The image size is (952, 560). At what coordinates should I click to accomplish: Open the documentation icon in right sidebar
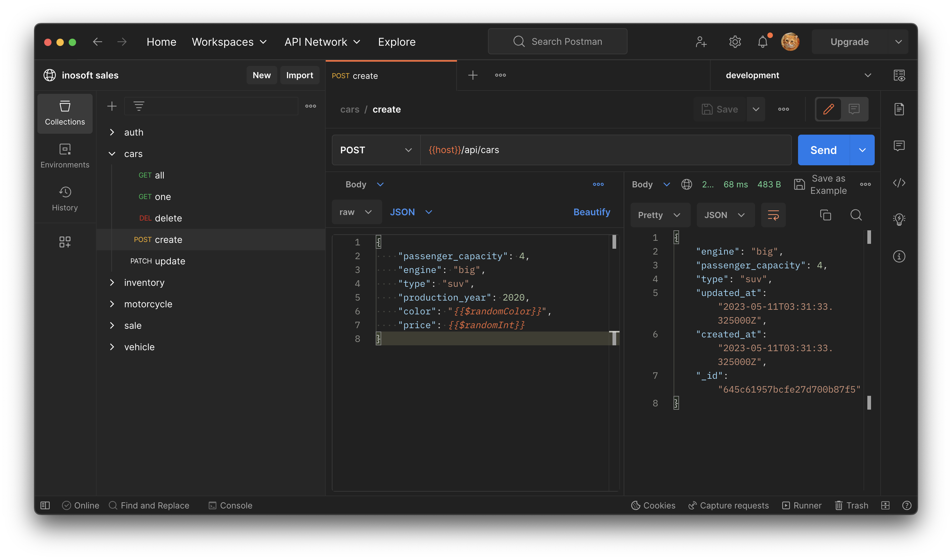[x=899, y=109]
